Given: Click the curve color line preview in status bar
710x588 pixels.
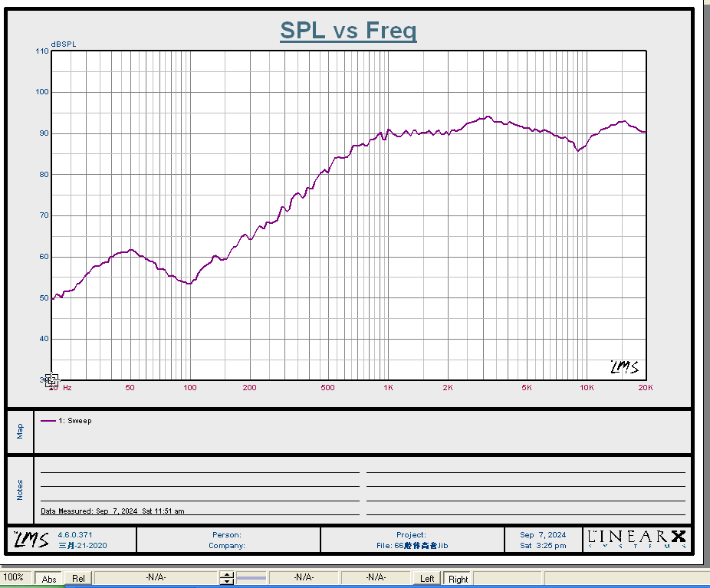Looking at the screenshot, I should (x=251, y=578).
